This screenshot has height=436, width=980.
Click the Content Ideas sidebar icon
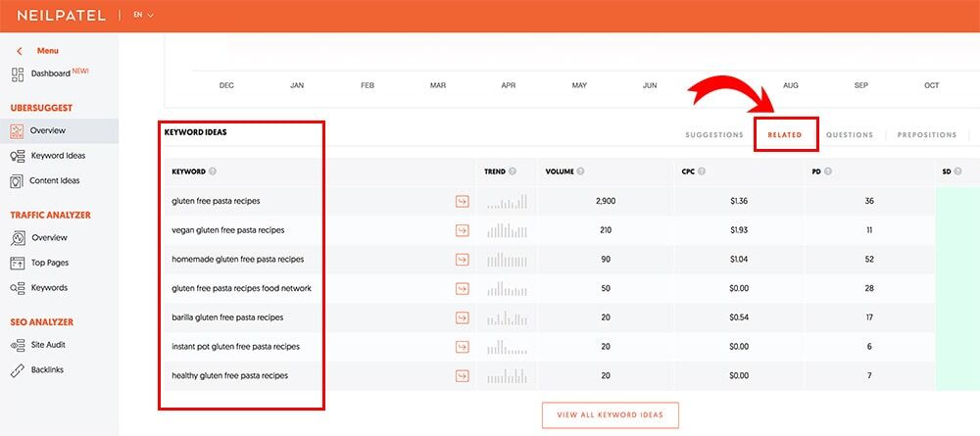pos(18,181)
